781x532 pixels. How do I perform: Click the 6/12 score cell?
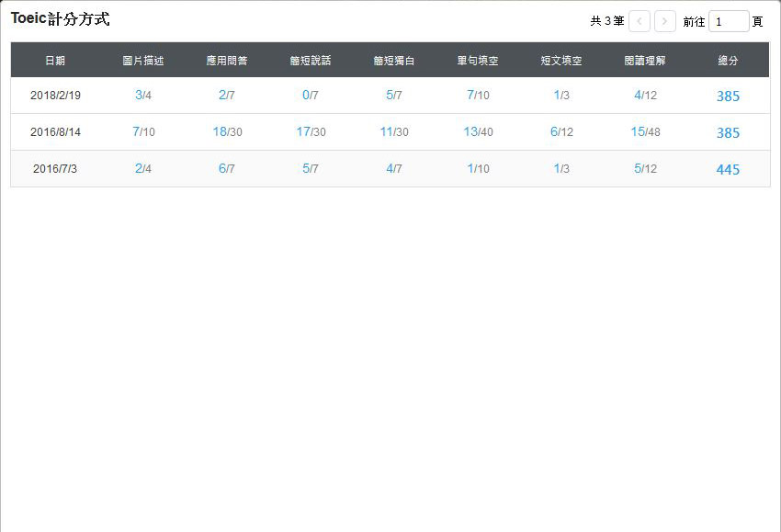tap(561, 132)
